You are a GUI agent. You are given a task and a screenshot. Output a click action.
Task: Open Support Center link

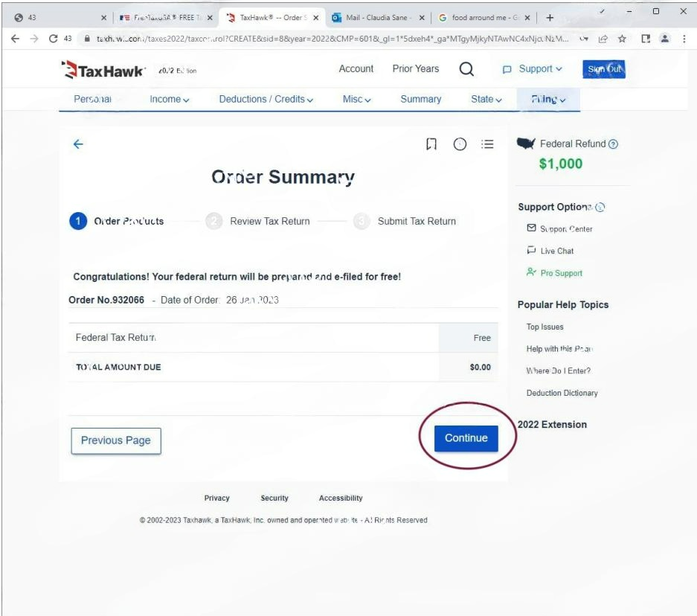tap(559, 229)
